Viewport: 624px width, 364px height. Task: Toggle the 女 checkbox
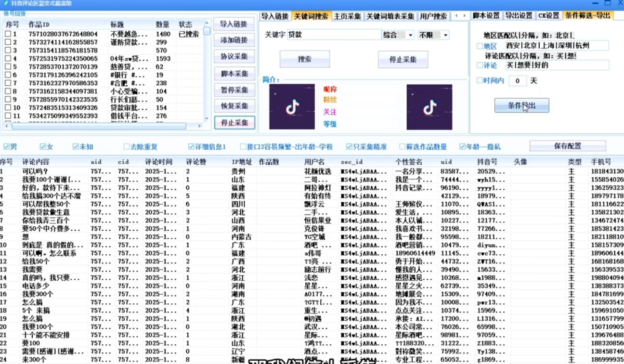pyautogui.click(x=43, y=146)
